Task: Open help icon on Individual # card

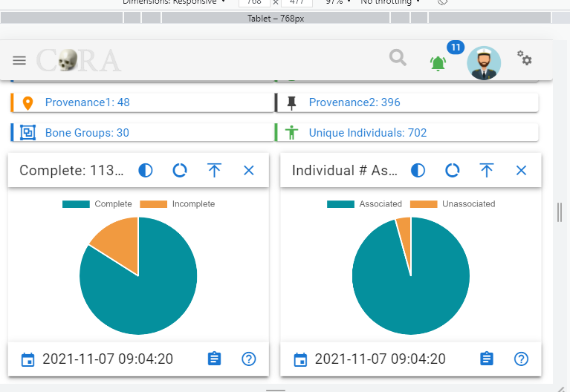Action: [521, 359]
